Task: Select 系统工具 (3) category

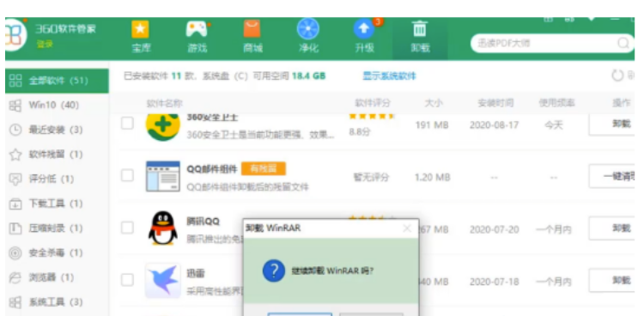Action: tap(57, 302)
